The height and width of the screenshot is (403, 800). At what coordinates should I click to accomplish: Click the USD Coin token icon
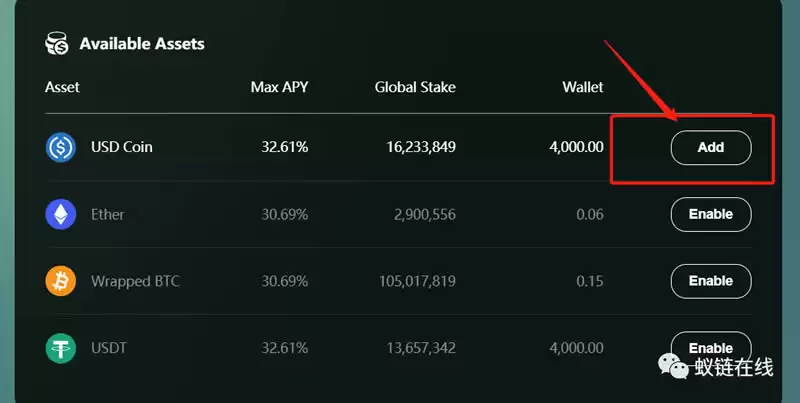click(x=61, y=147)
